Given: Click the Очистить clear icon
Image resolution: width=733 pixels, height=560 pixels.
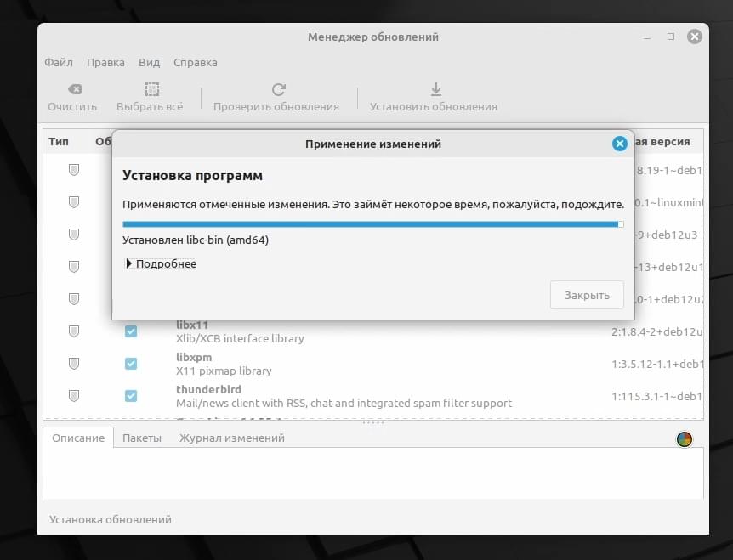Looking at the screenshot, I should 75,89.
